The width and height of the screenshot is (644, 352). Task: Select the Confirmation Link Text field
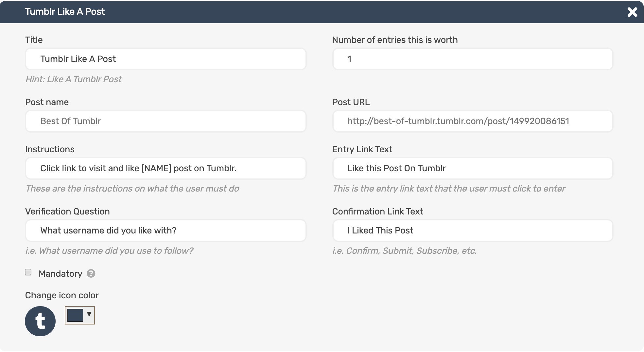(472, 231)
